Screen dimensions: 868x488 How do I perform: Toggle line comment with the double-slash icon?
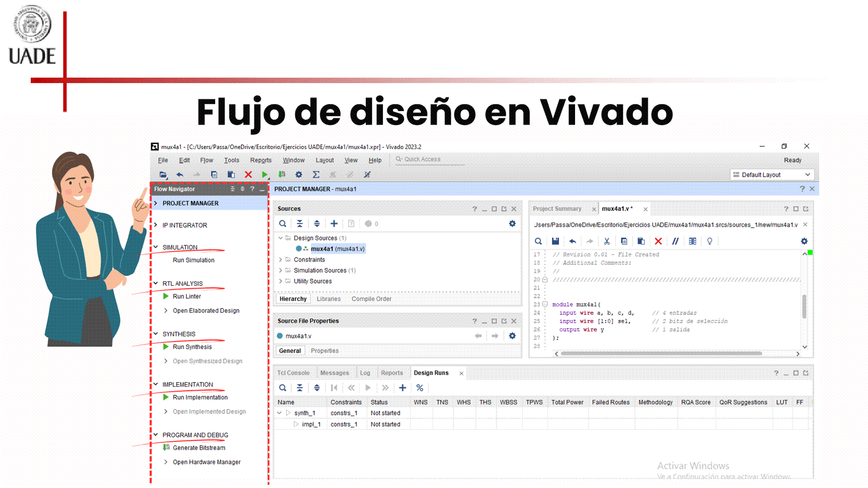(675, 241)
